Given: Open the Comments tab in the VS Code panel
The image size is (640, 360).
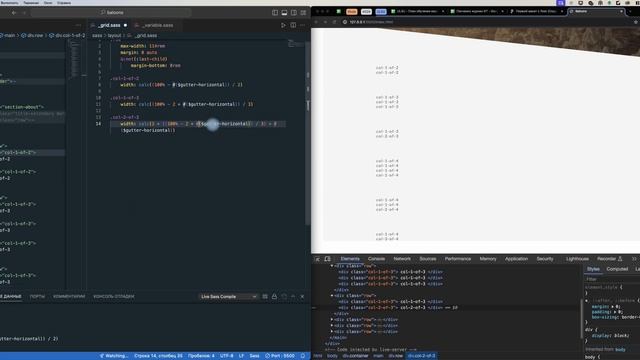Looking at the screenshot, I should [x=69, y=297].
